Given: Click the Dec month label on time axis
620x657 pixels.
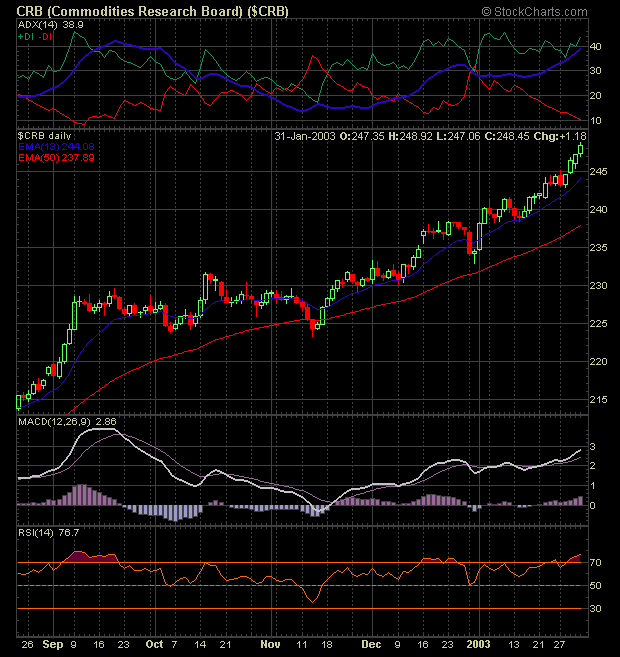Looking at the screenshot, I should coord(372,644).
